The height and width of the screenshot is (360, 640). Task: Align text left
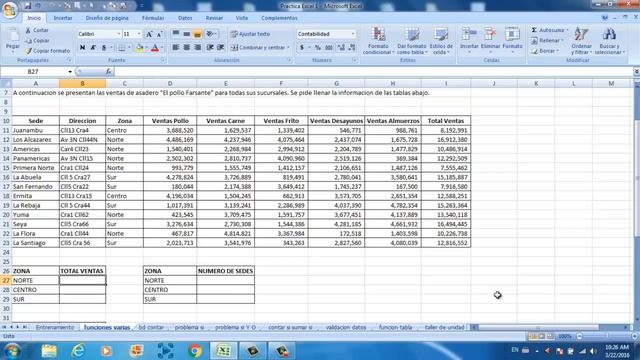pyautogui.click(x=176, y=47)
